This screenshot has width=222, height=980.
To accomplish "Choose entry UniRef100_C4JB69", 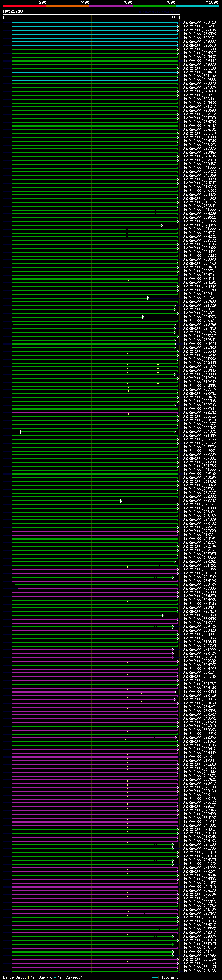I will coord(199,175).
